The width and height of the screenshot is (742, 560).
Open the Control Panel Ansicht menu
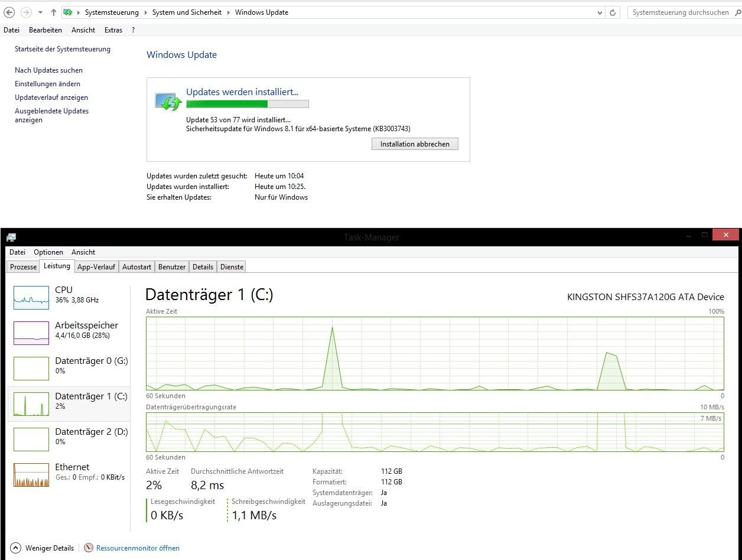tap(83, 30)
